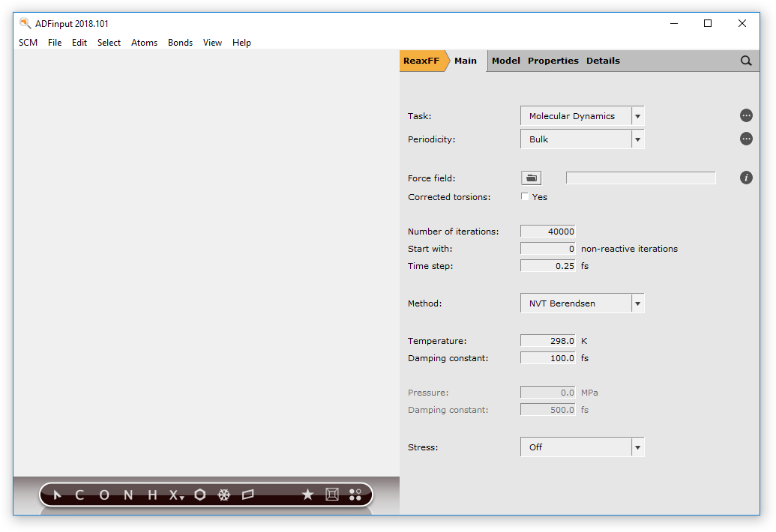Open the Task dropdown
The width and height of the screenshot is (776, 532).
click(582, 115)
